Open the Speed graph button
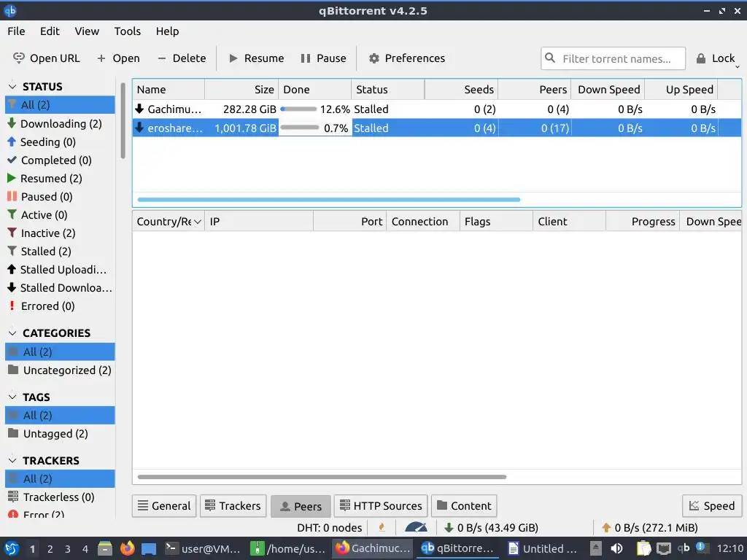This screenshot has height=560, width=747. click(712, 506)
